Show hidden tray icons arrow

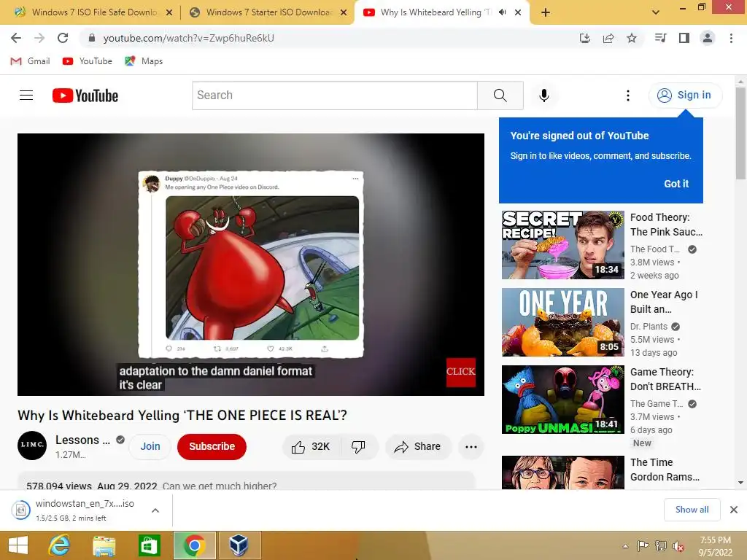(625, 546)
